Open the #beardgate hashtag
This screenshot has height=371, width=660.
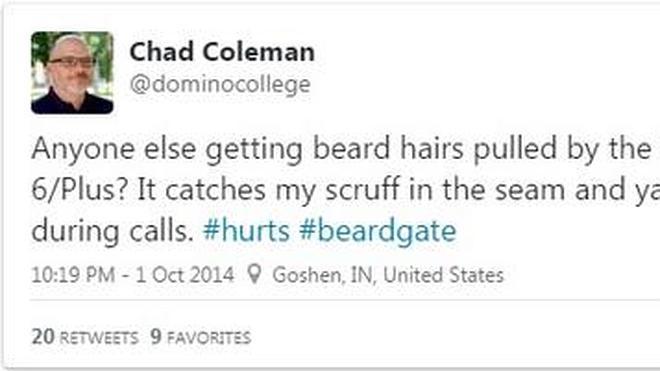point(378,231)
